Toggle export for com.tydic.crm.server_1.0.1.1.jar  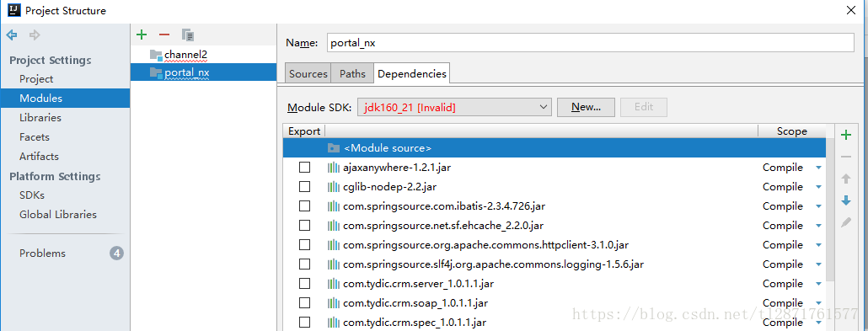tap(304, 283)
